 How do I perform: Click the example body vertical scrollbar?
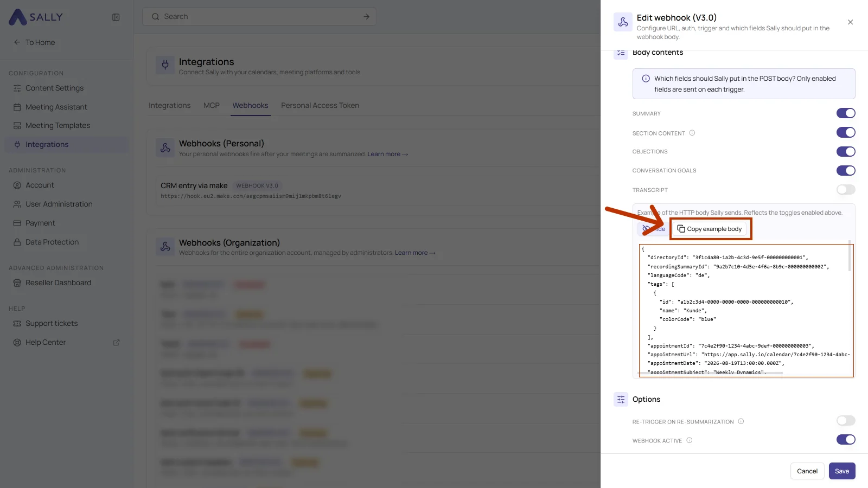coord(849,256)
